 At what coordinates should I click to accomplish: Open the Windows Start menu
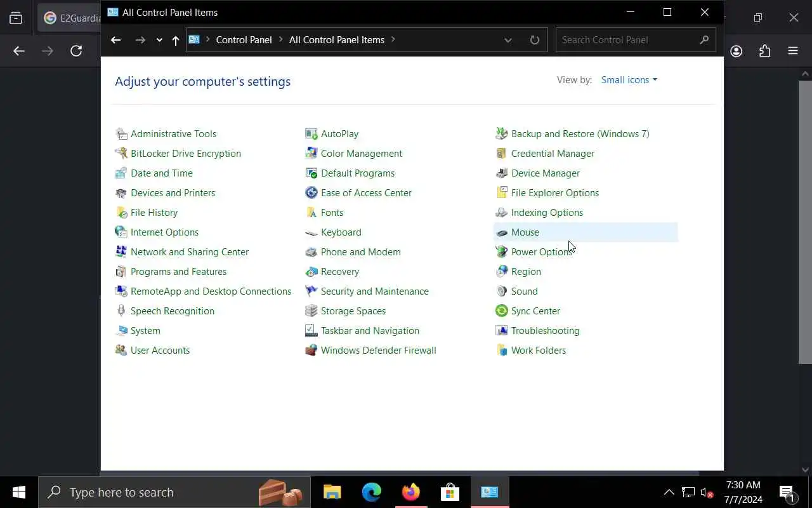pos(19,492)
